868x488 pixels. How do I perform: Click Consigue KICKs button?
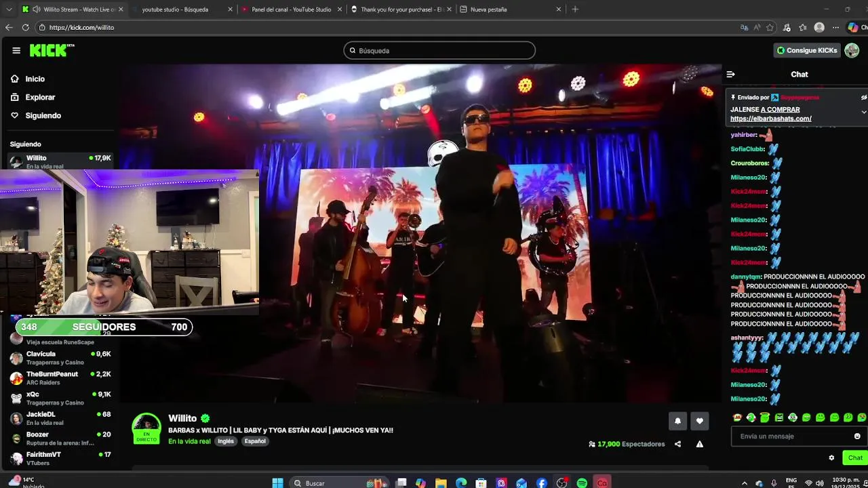(806, 50)
